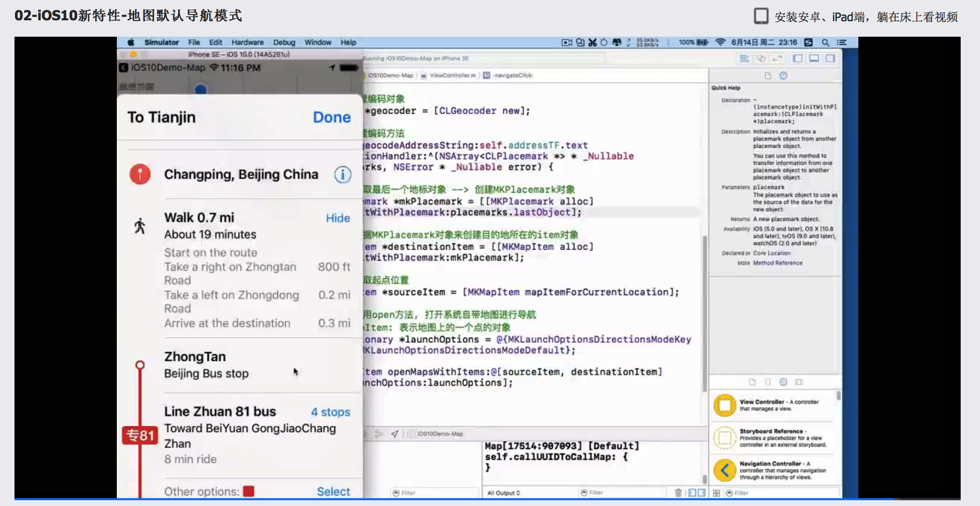Toggle the Xcode navigator pane

tap(798, 58)
